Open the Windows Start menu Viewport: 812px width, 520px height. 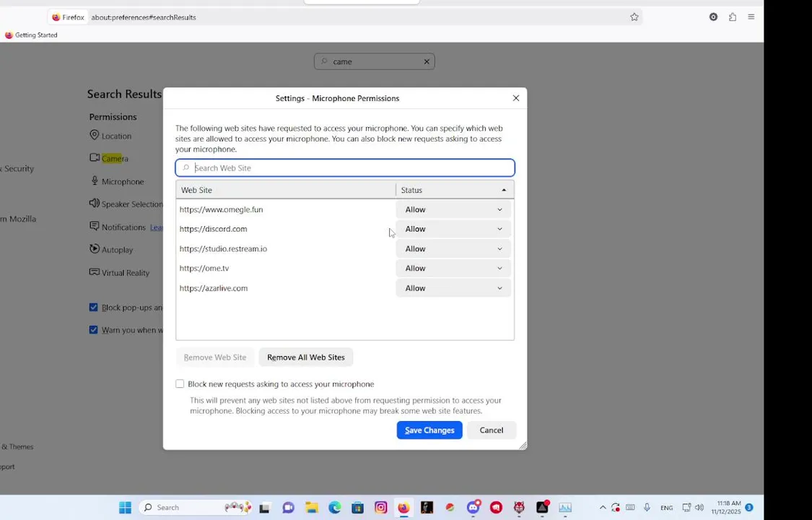click(126, 508)
